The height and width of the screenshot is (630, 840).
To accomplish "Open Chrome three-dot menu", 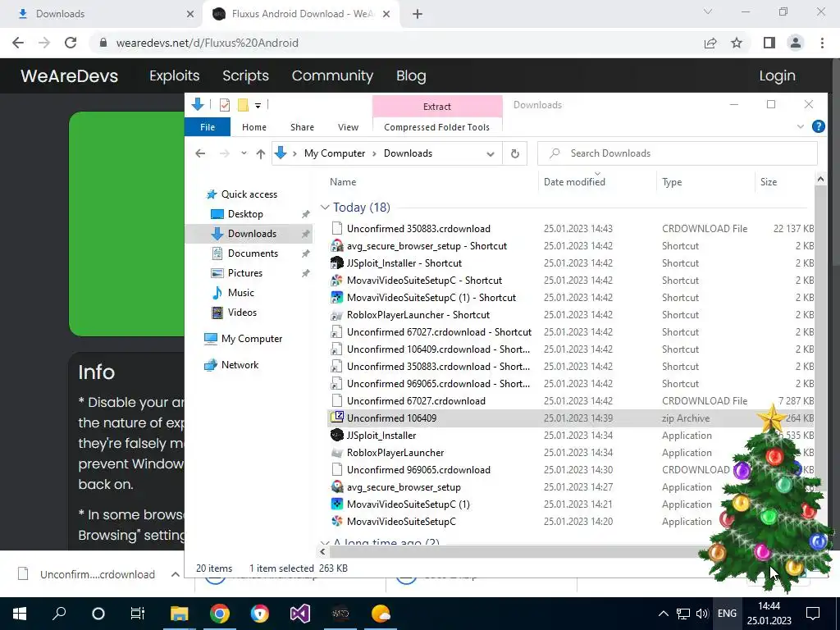I will point(822,43).
